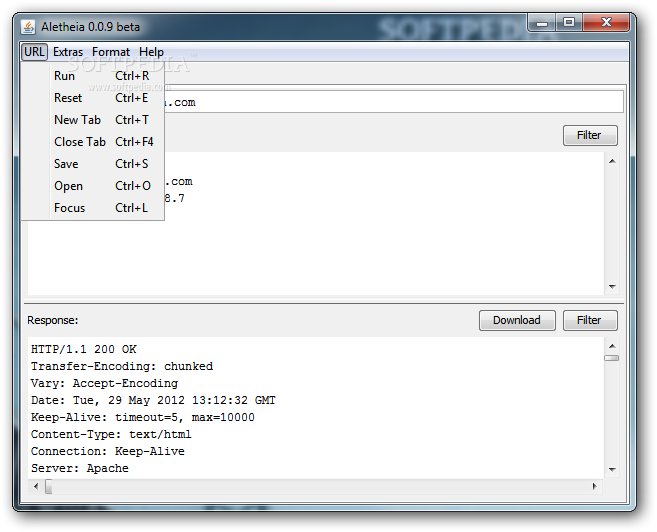Click the 'Keep-Alive: timeout=5, max=10000' line

coord(142,418)
